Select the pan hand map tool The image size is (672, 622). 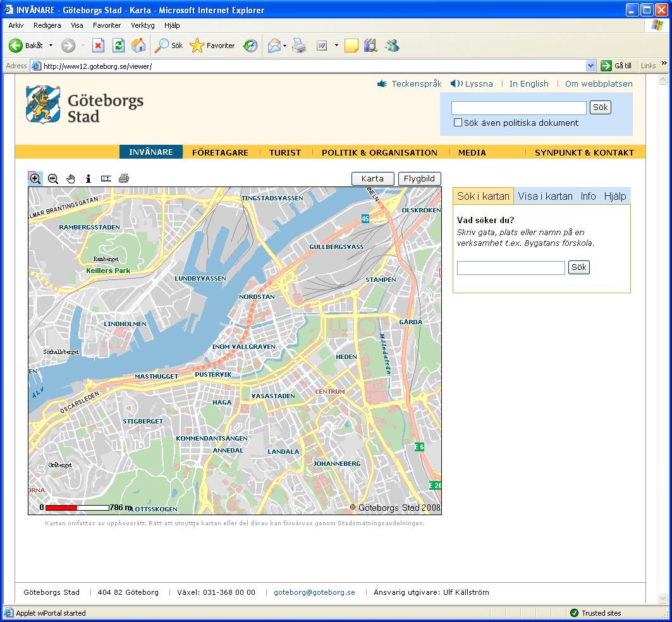click(x=71, y=179)
